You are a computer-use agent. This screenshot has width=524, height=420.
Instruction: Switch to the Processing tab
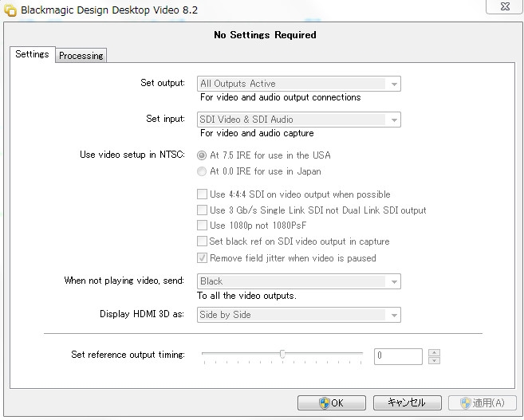(81, 56)
